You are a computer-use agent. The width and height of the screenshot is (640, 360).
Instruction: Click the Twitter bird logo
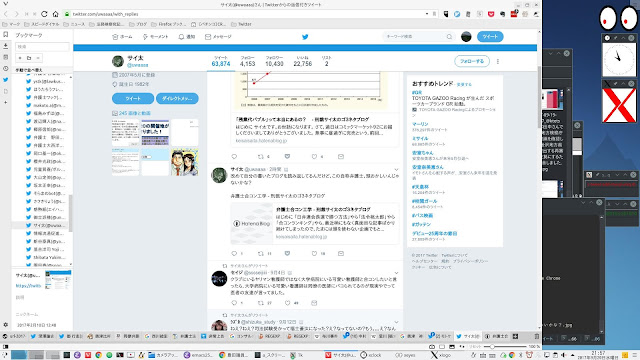tap(305, 37)
